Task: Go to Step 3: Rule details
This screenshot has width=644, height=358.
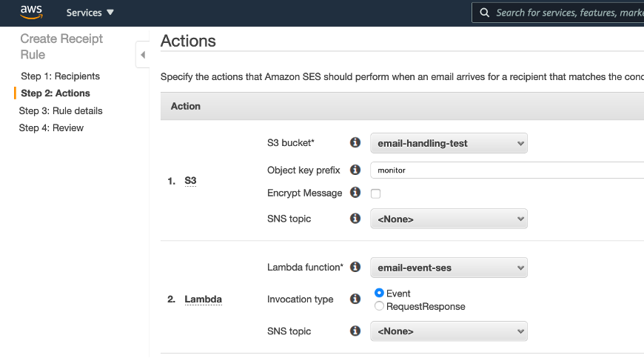Action: pos(61,111)
